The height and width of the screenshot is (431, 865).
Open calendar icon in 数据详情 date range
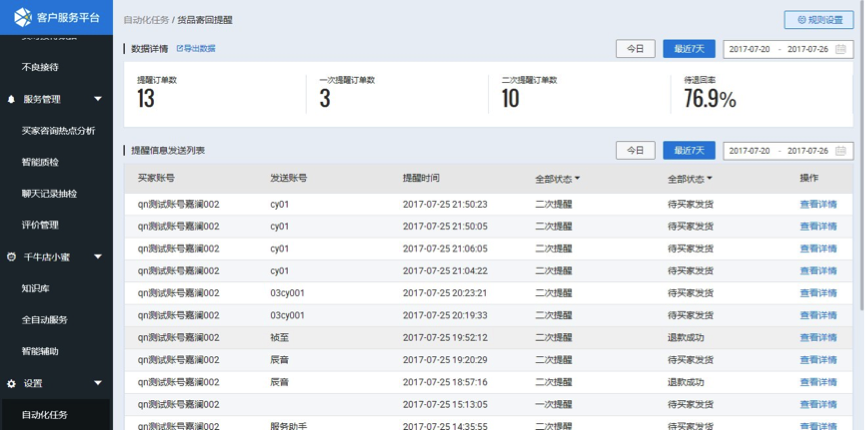click(x=840, y=49)
